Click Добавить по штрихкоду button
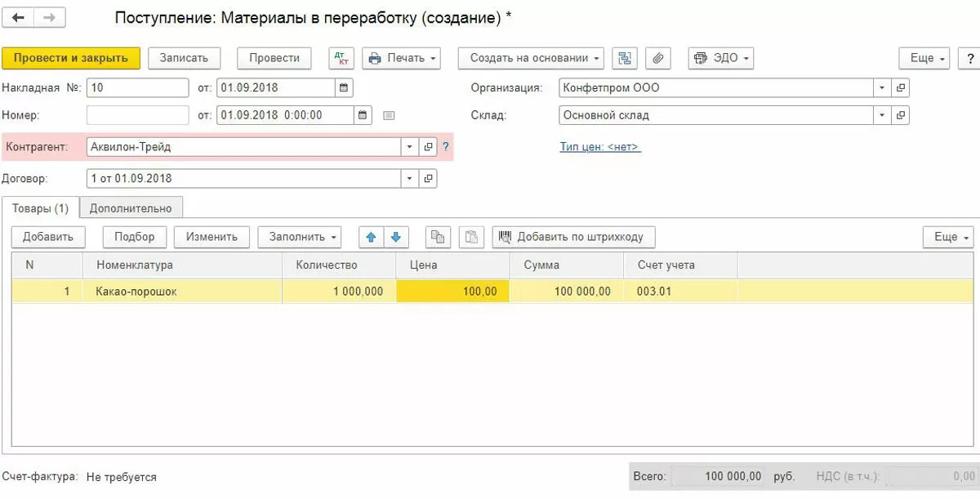Screen dimensions: 980x499 574,237
